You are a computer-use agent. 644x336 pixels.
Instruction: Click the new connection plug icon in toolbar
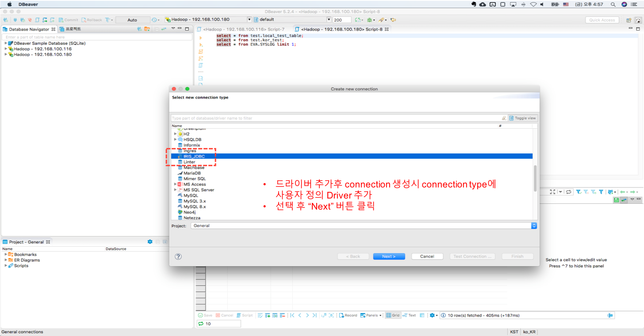pyautogui.click(x=6, y=20)
